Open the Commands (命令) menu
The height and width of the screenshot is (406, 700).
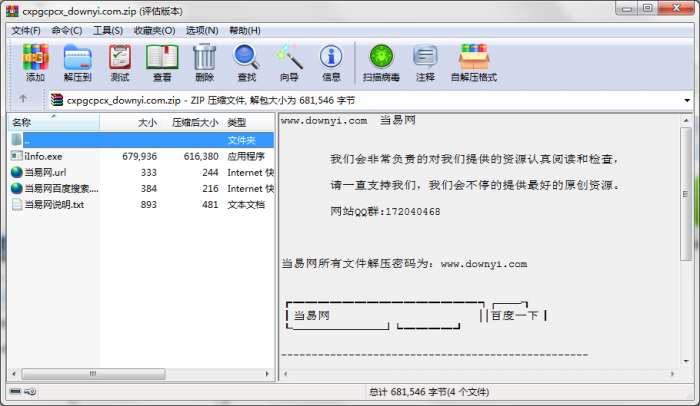coord(67,30)
